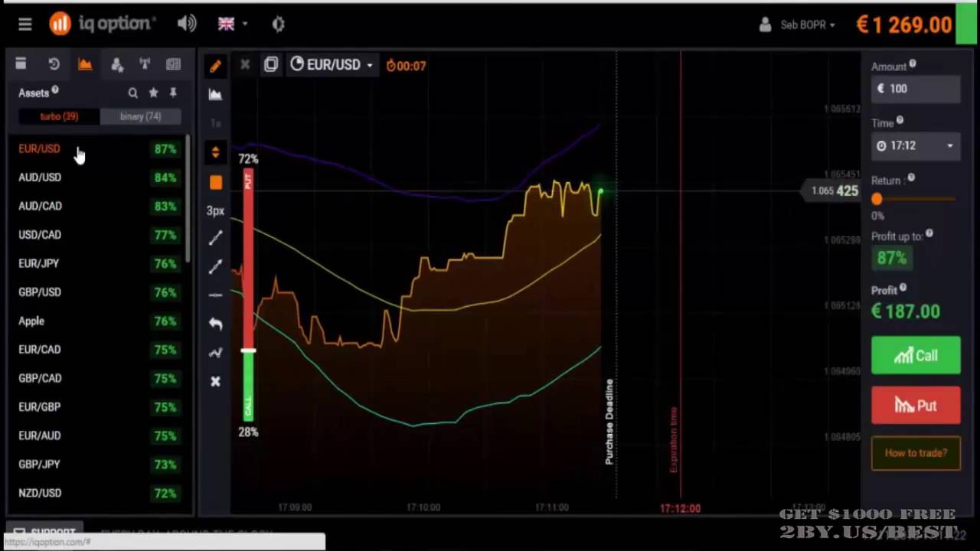Pick the orange line color swatch

pyautogui.click(x=215, y=182)
